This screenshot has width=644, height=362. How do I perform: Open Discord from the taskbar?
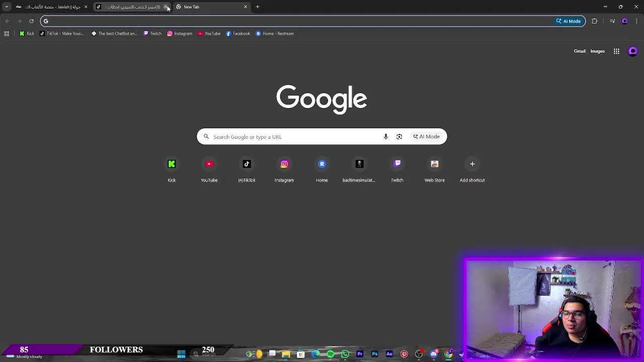[434, 354]
